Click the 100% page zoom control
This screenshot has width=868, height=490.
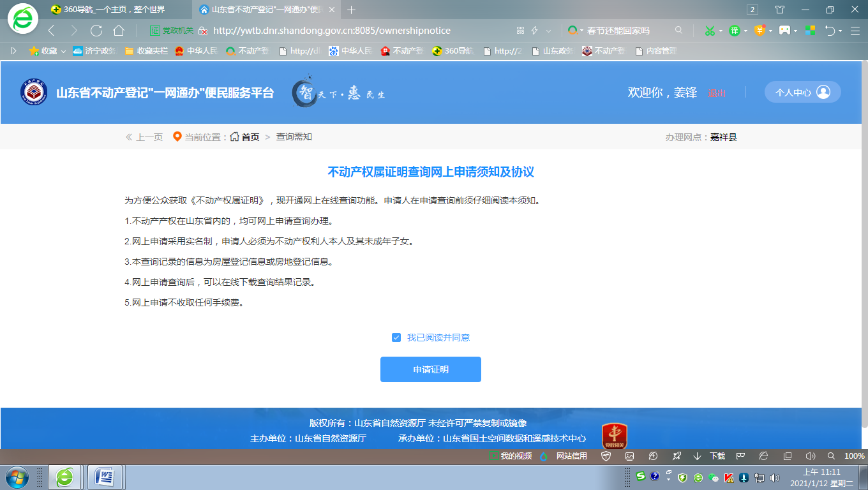pyautogui.click(x=854, y=456)
